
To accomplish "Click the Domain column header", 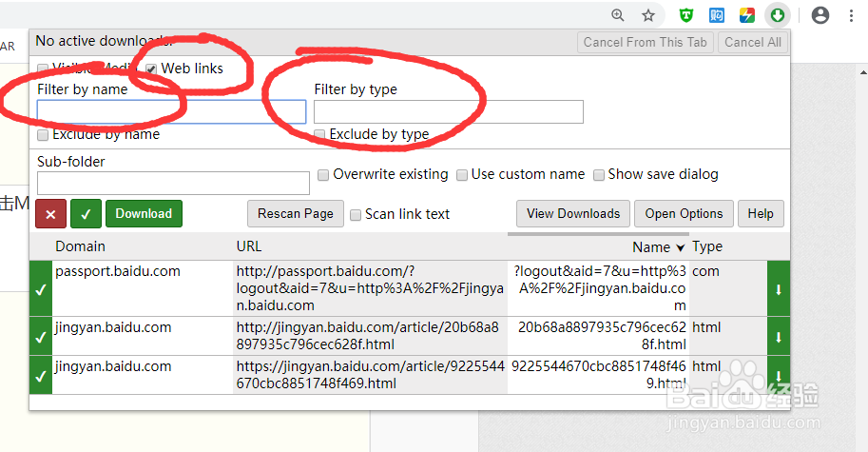I will pos(80,246).
